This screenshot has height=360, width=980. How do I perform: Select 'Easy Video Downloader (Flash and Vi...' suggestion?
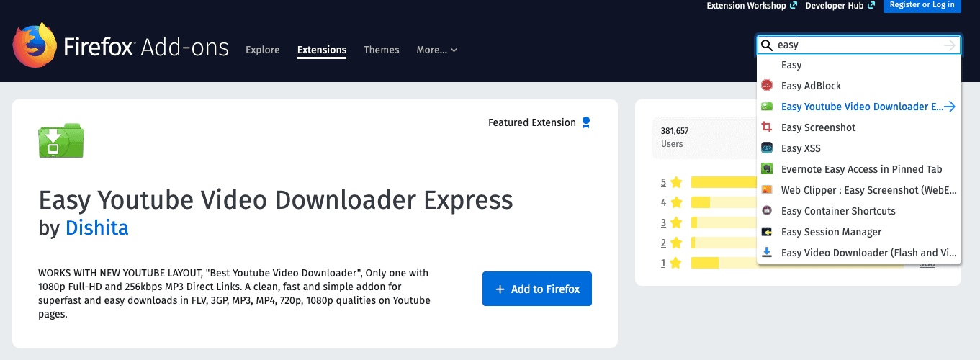[859, 253]
